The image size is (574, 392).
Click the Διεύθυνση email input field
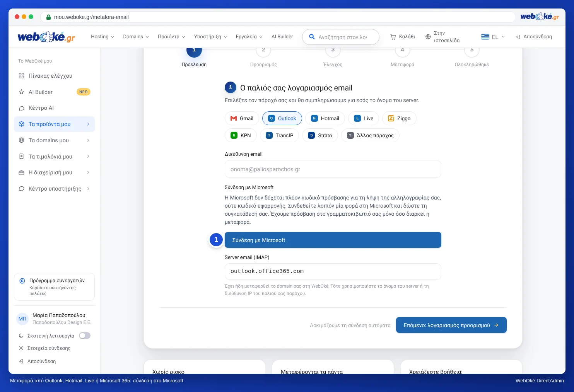coord(333,169)
